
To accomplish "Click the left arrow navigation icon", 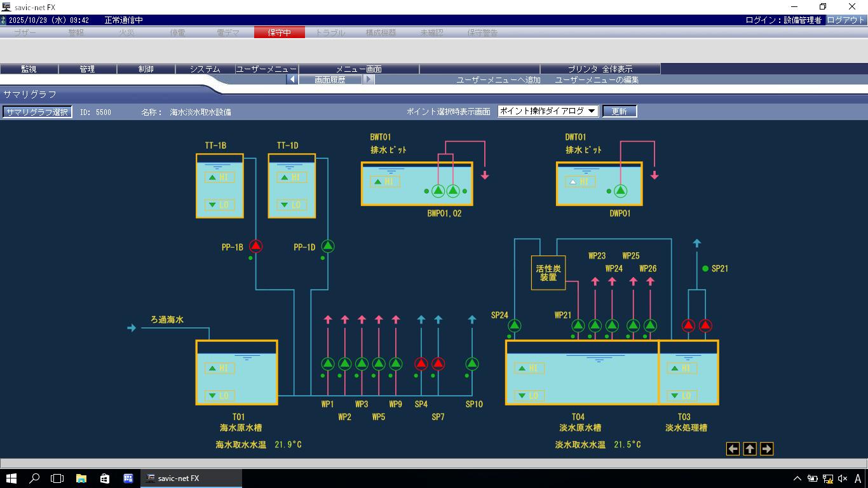I will click(x=733, y=449).
